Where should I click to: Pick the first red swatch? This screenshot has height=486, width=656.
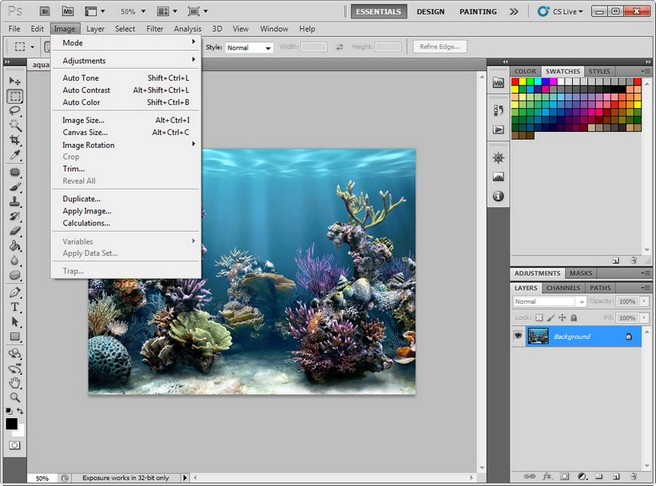[515, 82]
